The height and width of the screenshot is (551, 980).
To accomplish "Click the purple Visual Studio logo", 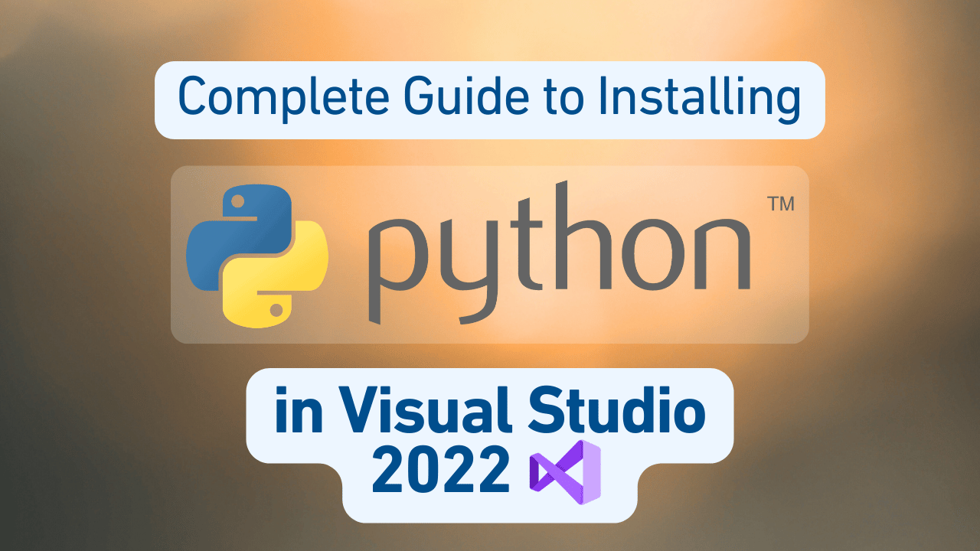I will point(565,471).
